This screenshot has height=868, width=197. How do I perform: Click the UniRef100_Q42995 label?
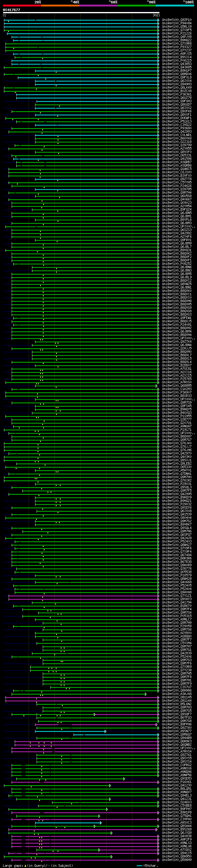tap(177, 494)
